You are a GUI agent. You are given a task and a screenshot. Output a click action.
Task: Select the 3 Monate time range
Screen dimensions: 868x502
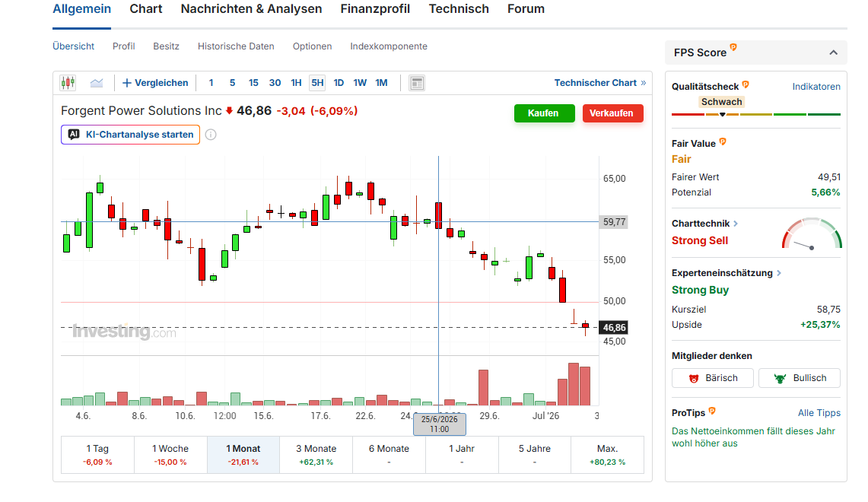(x=316, y=455)
